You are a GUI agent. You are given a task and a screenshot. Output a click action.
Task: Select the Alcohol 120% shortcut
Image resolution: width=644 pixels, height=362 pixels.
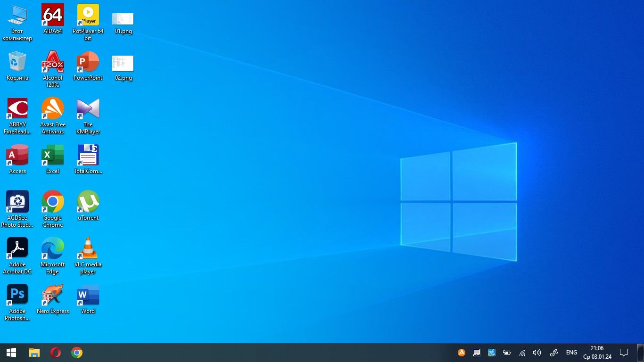[53, 69]
